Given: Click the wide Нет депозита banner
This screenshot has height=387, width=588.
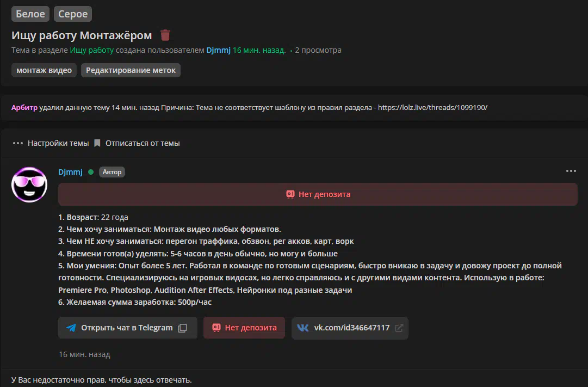Looking at the screenshot, I should [x=318, y=194].
